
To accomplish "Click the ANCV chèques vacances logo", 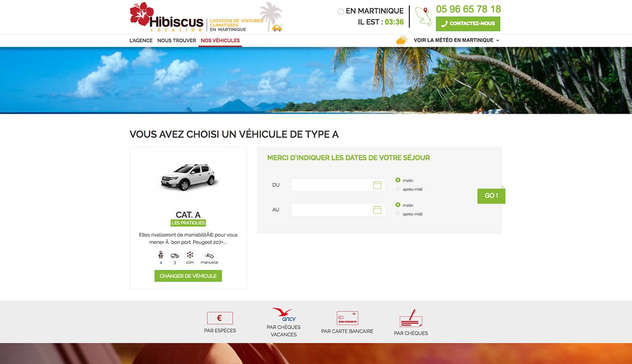I will click(284, 315).
